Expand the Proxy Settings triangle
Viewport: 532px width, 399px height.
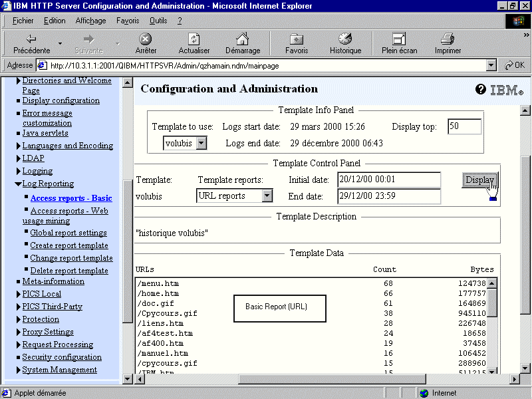click(19, 332)
